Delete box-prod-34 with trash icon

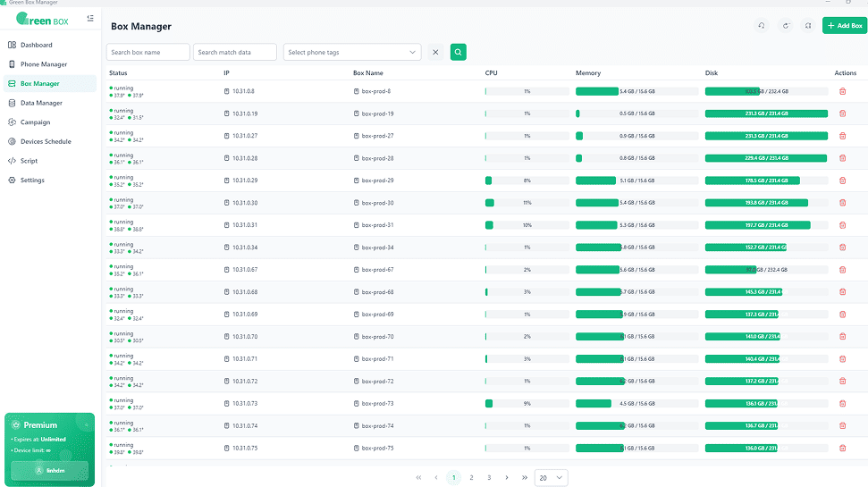tap(843, 248)
